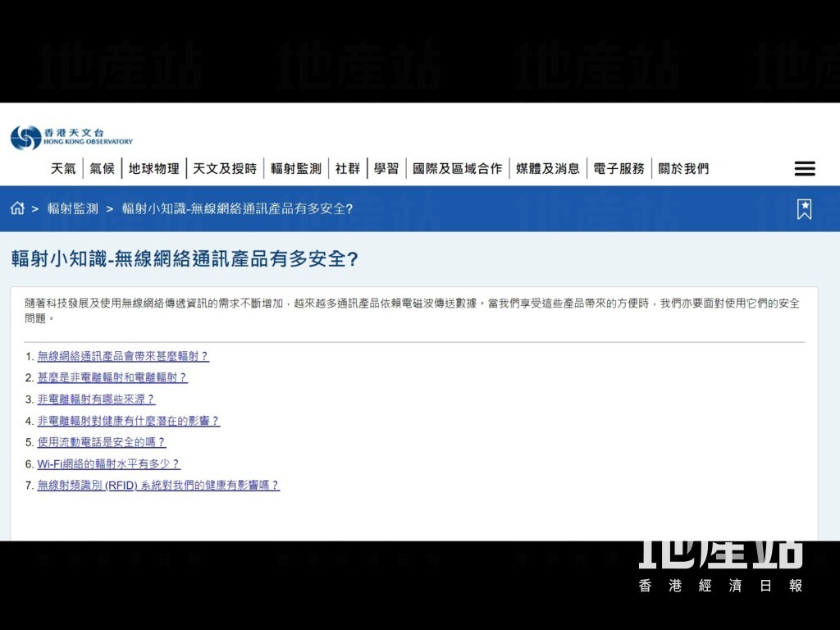Open the hamburger menu icon
This screenshot has width=840, height=630.
[805, 169]
